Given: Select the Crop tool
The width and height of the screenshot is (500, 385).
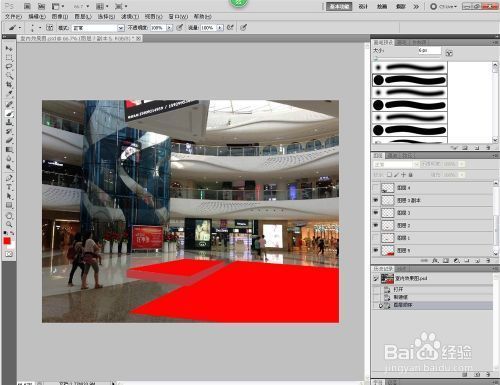Looking at the screenshot, I should click(x=9, y=85).
